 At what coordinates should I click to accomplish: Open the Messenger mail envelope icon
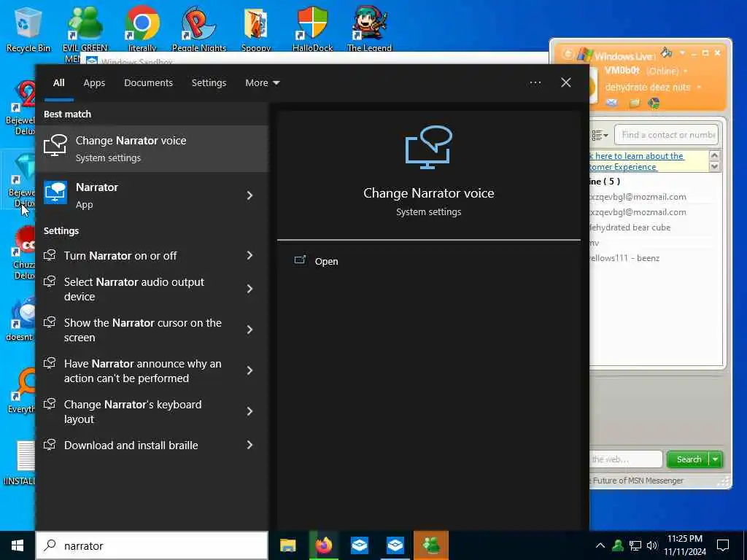click(612, 103)
